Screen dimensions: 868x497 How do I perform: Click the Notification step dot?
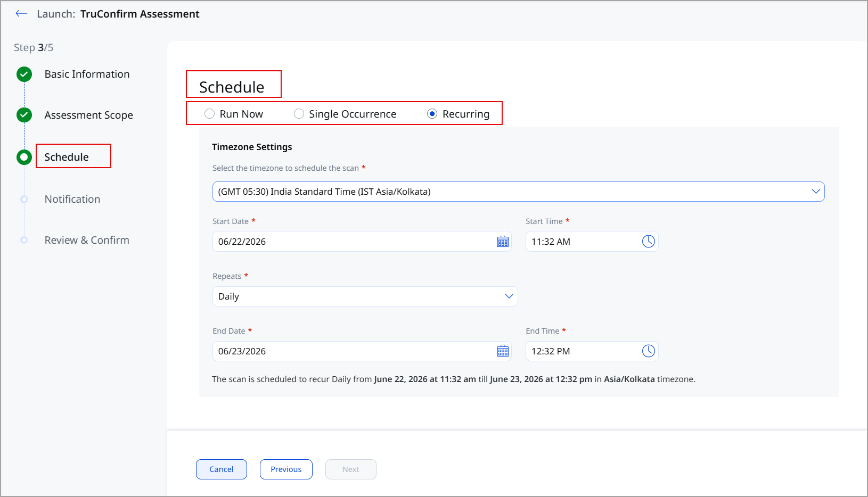[x=24, y=199]
